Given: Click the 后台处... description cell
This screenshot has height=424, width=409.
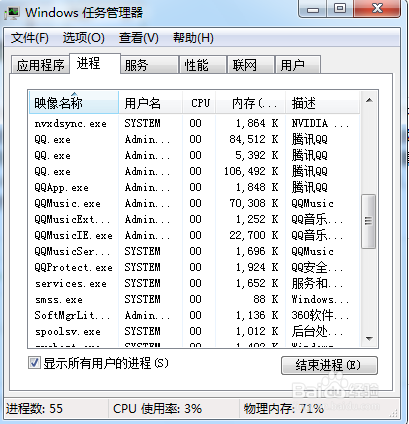Looking at the screenshot, I should (x=317, y=331).
